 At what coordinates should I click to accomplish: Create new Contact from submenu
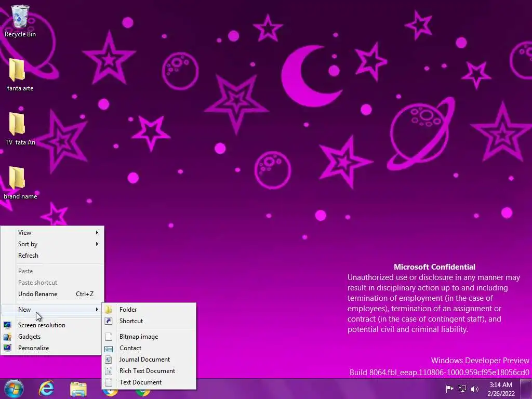click(149, 348)
